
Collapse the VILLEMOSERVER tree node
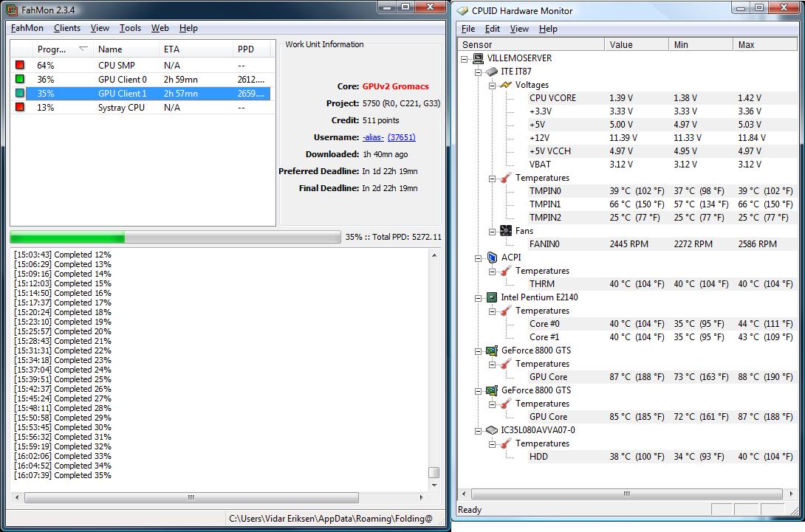pos(464,59)
